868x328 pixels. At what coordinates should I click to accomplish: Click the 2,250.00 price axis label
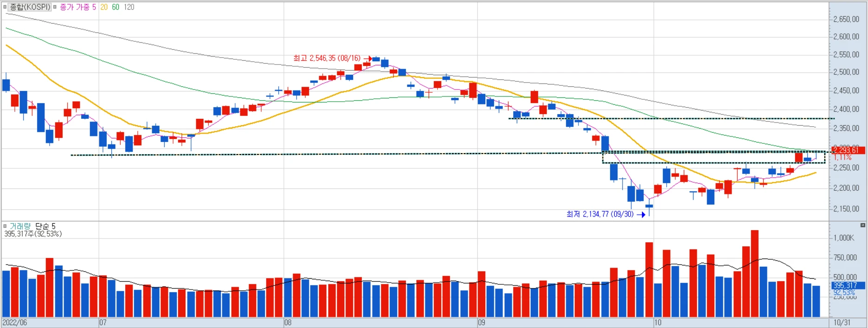click(846, 168)
